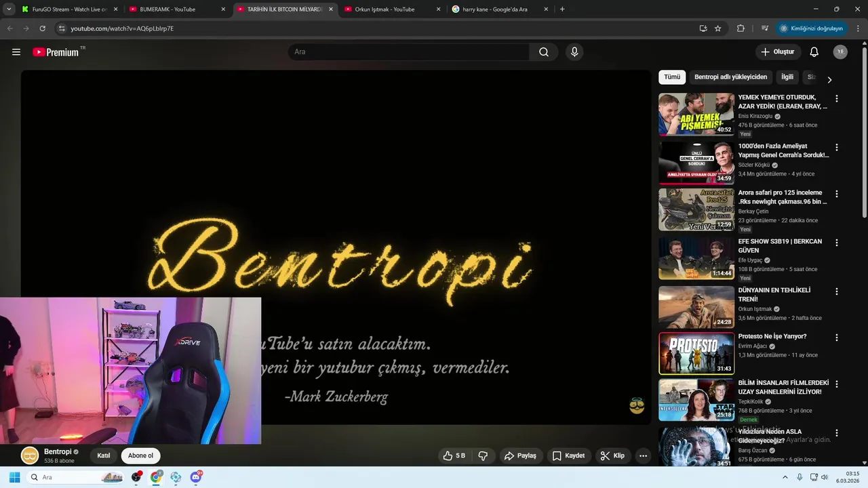Click the Bentropi channel avatar
Viewport: 868px width, 488px height.
(30, 456)
